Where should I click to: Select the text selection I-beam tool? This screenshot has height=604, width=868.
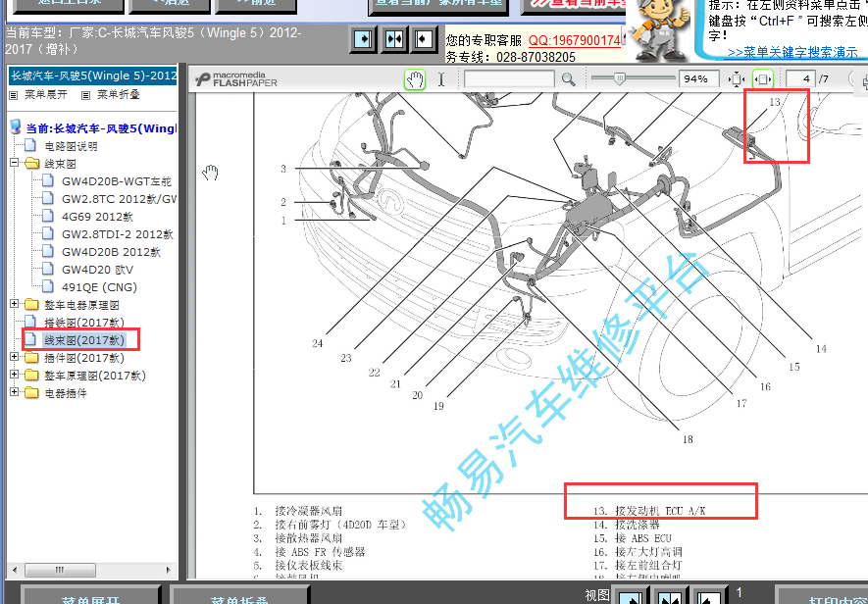(x=441, y=79)
